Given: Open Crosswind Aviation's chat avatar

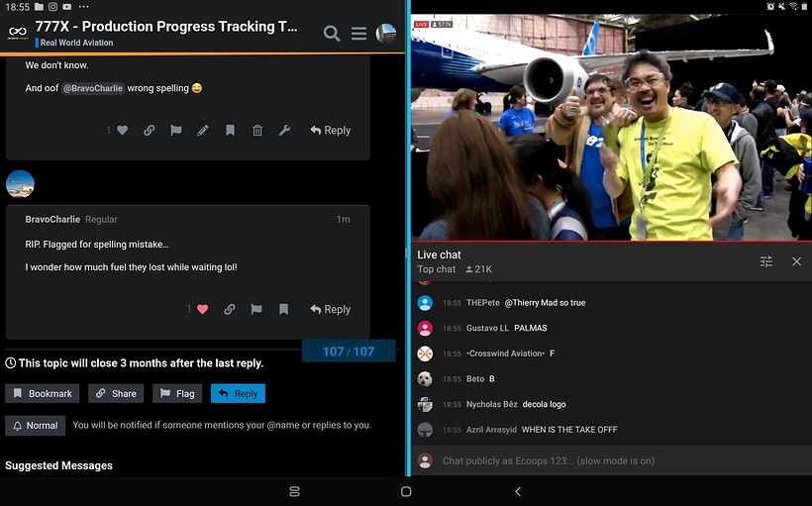Looking at the screenshot, I should pyautogui.click(x=425, y=354).
